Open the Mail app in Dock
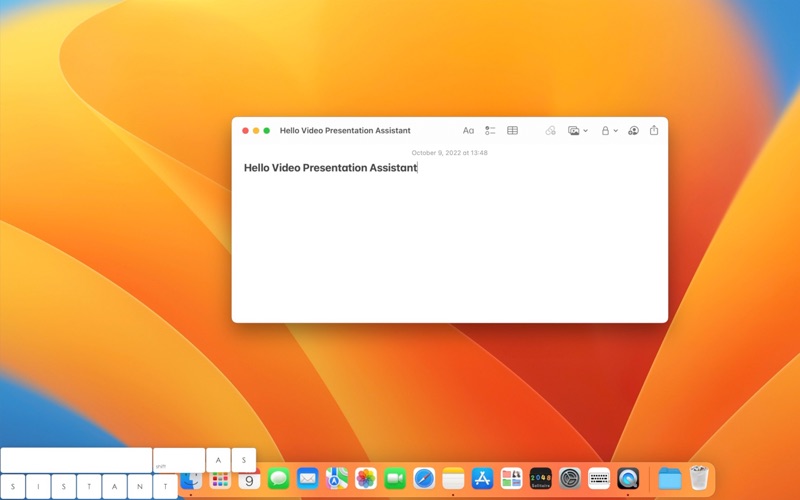This screenshot has height=500, width=800. tap(308, 479)
